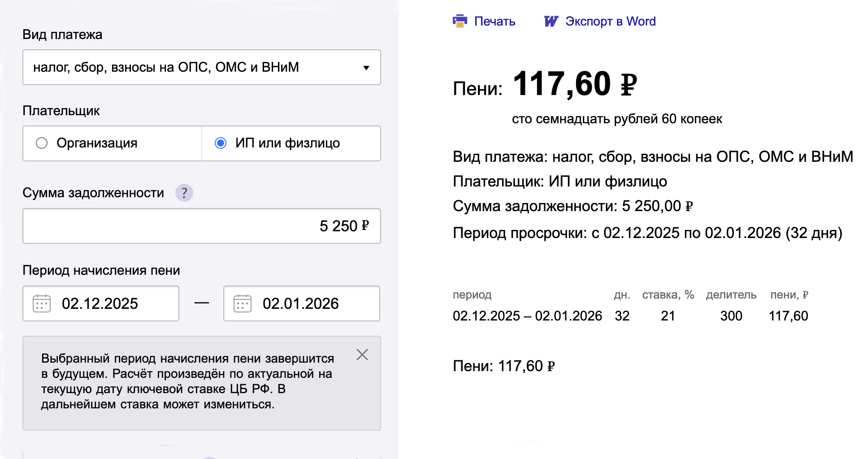Click the Печать link
Viewport: 868px width, 459px height.
click(x=495, y=21)
